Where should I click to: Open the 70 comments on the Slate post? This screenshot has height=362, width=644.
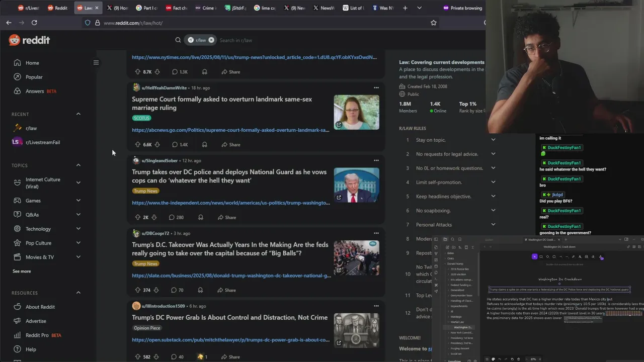pyautogui.click(x=177, y=290)
